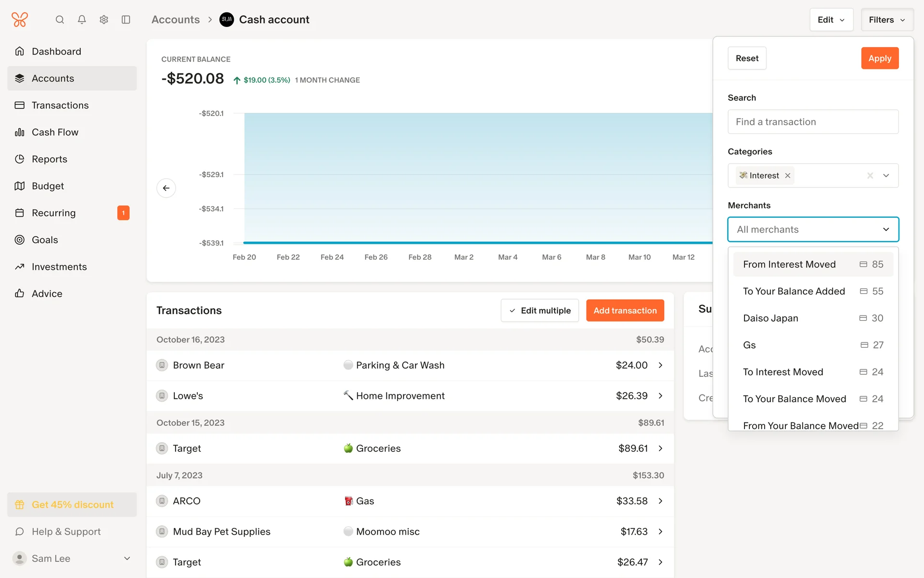
Task: Click the chart back arrow button
Action: (x=166, y=188)
